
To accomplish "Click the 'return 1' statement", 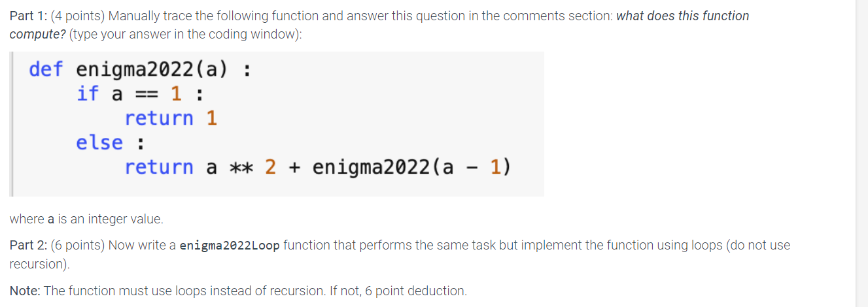I will tap(171, 119).
